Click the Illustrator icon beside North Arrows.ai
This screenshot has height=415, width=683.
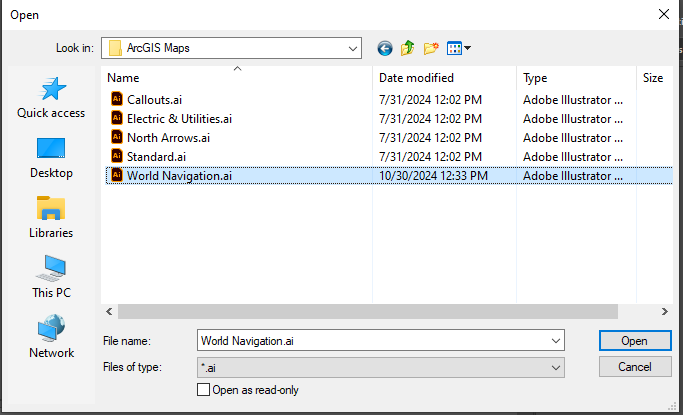click(x=117, y=137)
